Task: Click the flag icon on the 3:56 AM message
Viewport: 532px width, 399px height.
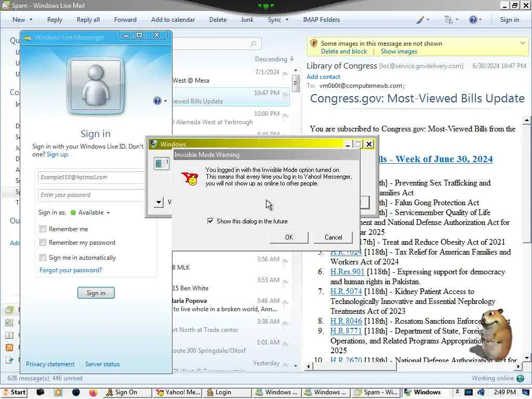Action: 285,261
